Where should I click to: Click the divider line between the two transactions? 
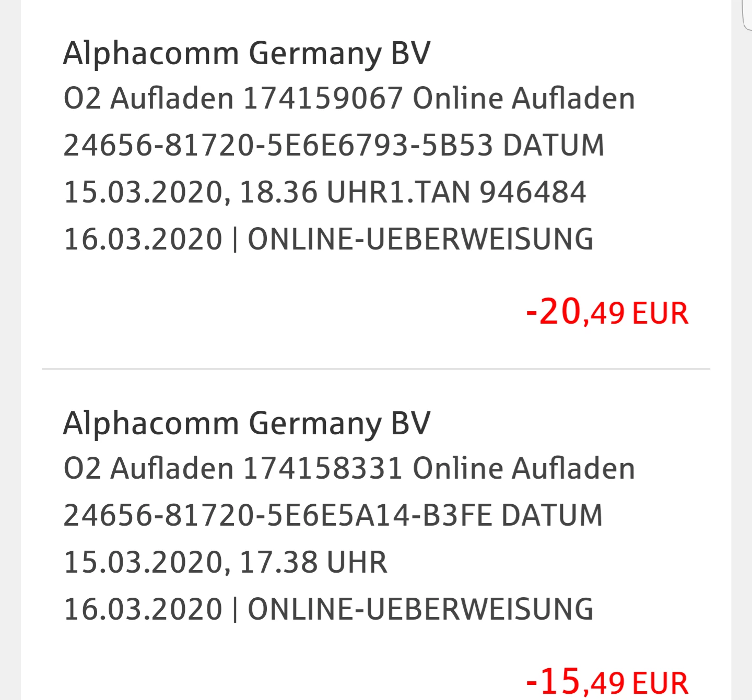[x=376, y=369]
